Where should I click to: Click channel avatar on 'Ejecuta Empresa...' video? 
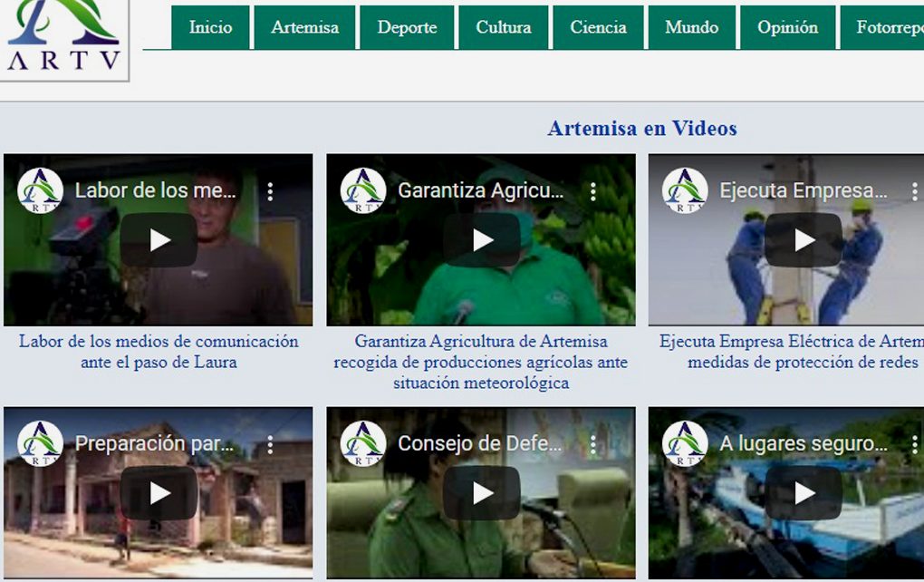(685, 190)
